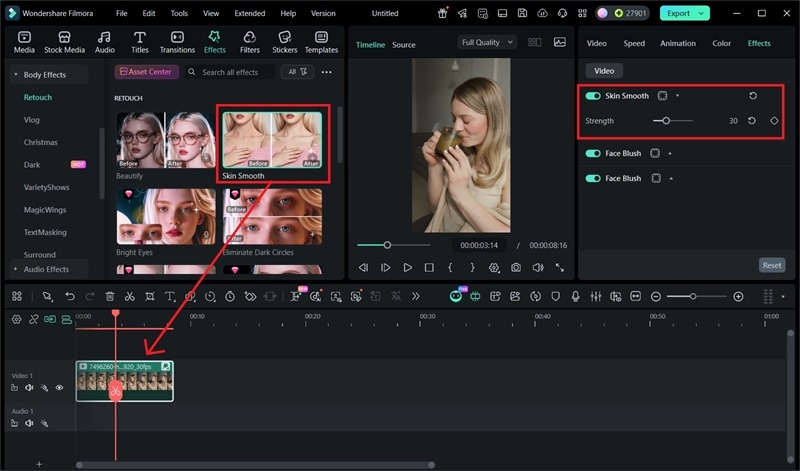
Task: Click the delete trash icon in timeline toolbar
Action: (x=110, y=297)
